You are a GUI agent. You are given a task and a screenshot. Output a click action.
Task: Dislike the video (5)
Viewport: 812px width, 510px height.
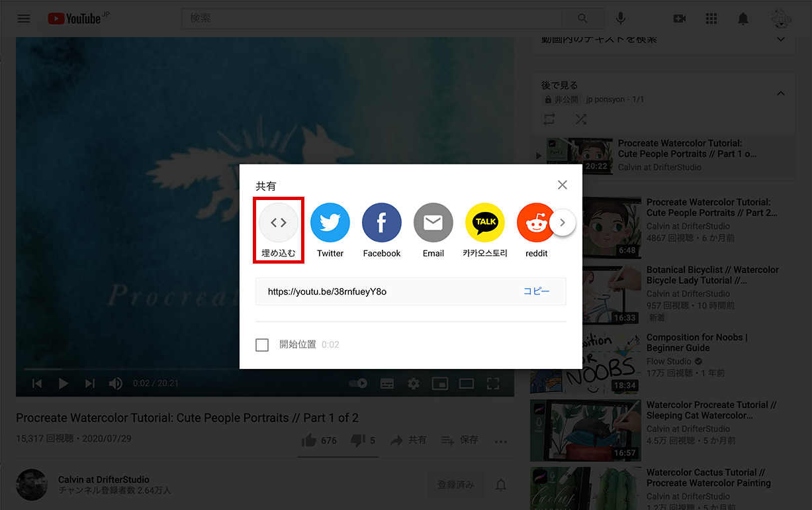(363, 440)
